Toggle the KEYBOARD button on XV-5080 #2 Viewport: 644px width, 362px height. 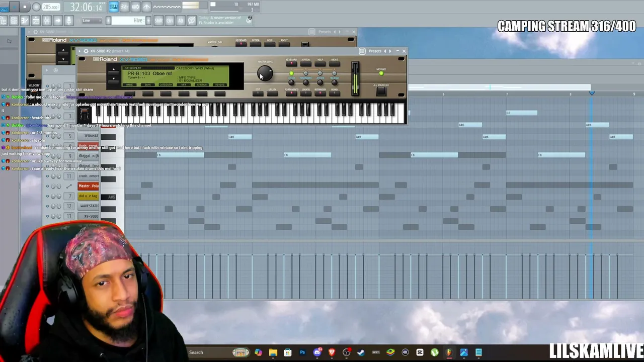point(291,64)
